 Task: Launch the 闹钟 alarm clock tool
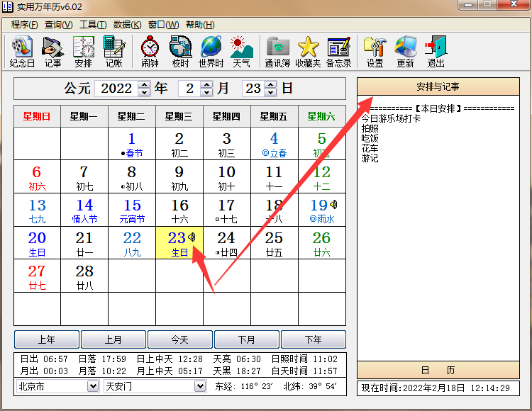pos(150,52)
